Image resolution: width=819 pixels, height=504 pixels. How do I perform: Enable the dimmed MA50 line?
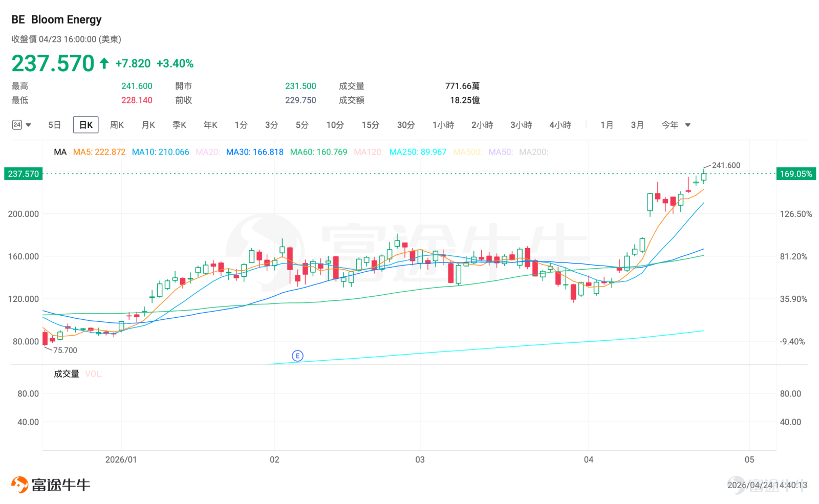pos(501,152)
